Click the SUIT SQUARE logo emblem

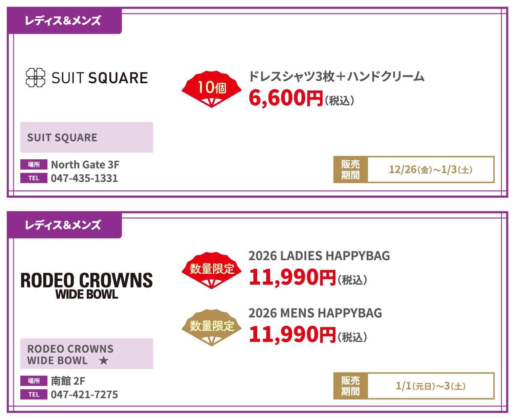point(36,78)
